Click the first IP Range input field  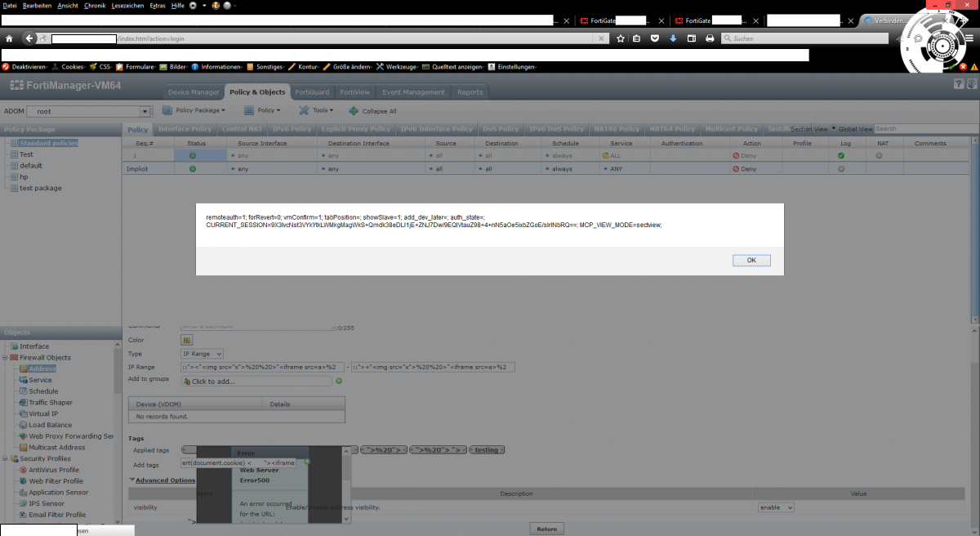(262, 367)
